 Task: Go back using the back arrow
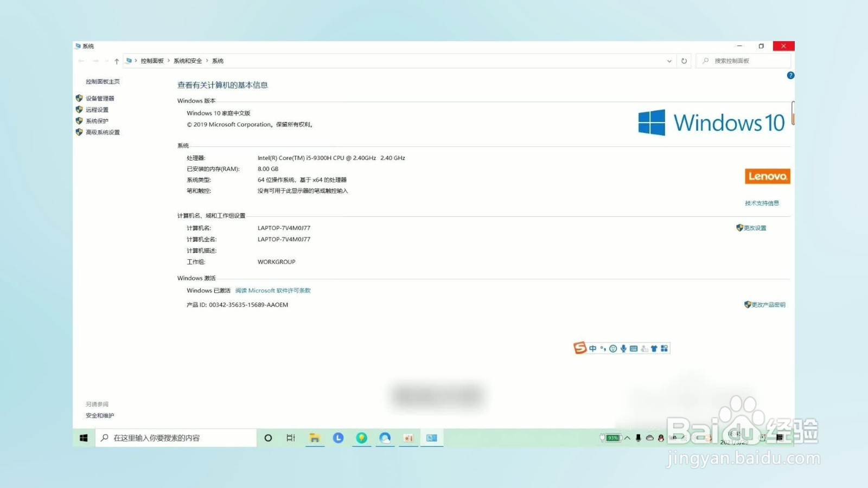click(x=81, y=61)
